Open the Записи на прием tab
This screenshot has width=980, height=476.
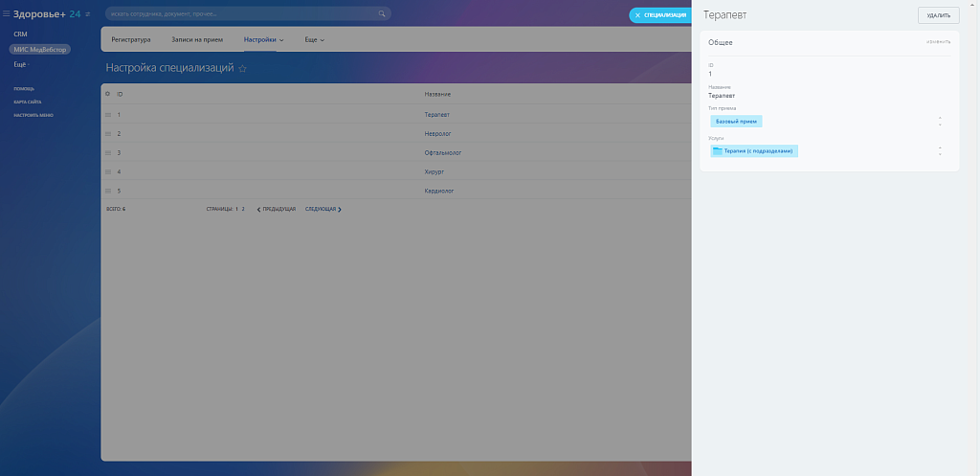[x=197, y=40]
